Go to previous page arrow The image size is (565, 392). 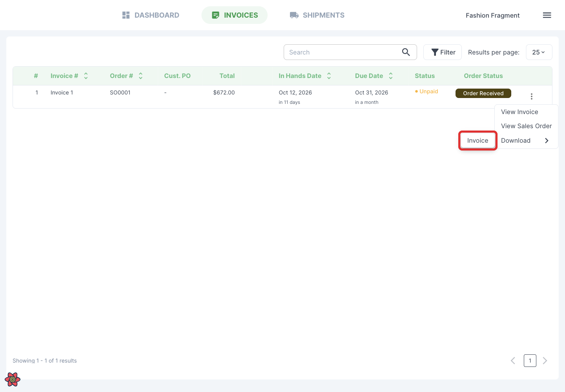click(x=513, y=361)
